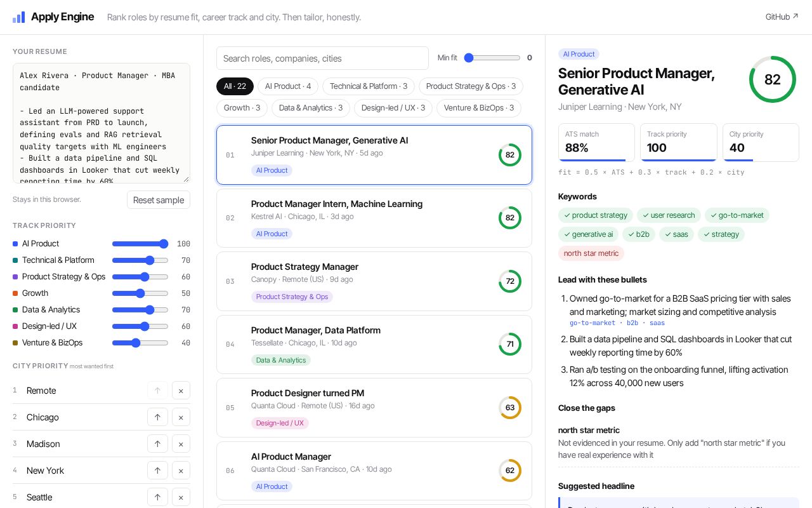The width and height of the screenshot is (812, 508).
Task: Remove Chicago from city priority
Action: pyautogui.click(x=181, y=417)
